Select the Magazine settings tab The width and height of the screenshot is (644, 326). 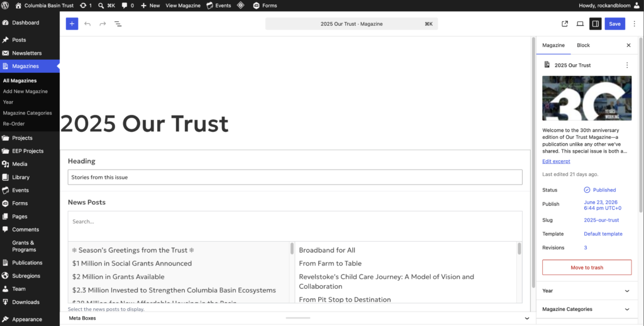pos(553,45)
